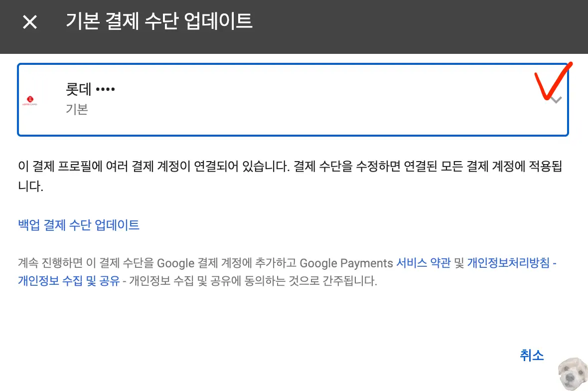This screenshot has height=391, width=588.
Task: Click the dropdown arrow beside the checkmark
Action: [556, 100]
